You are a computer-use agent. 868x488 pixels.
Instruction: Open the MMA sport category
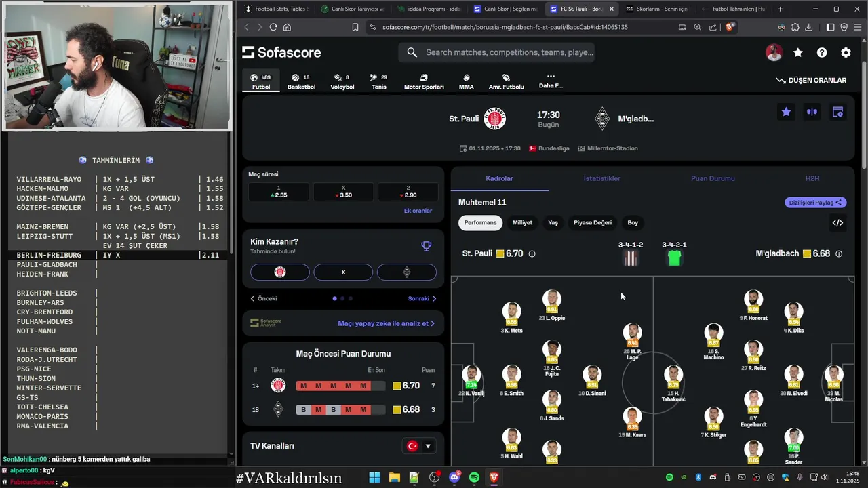(x=466, y=82)
